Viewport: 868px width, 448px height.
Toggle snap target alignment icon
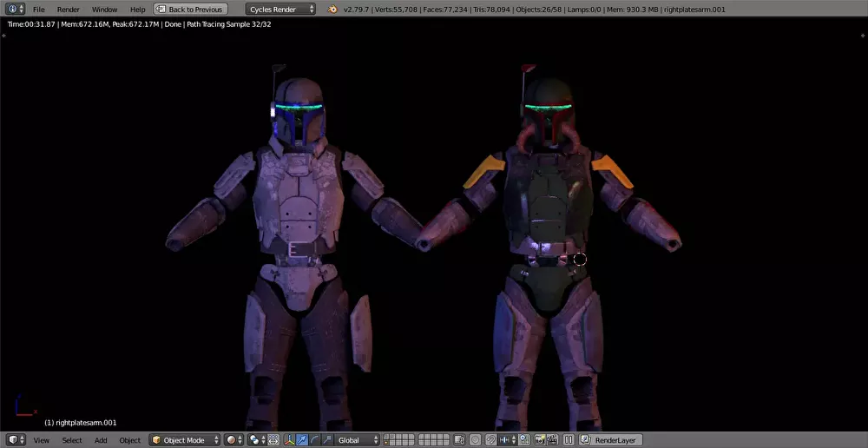pos(524,440)
